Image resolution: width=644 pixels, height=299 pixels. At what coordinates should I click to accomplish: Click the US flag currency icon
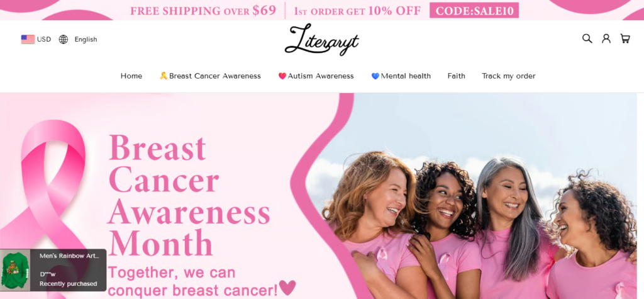click(28, 40)
